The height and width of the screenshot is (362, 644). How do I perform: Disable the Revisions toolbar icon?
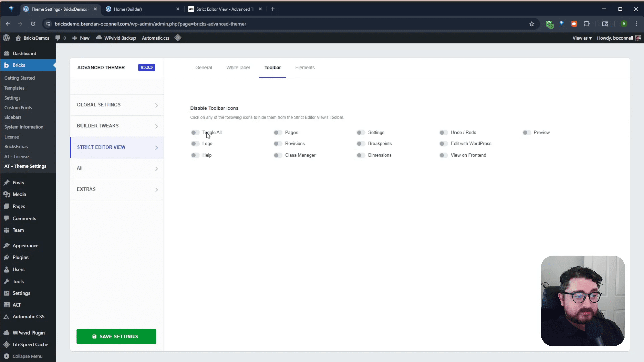[277, 143]
